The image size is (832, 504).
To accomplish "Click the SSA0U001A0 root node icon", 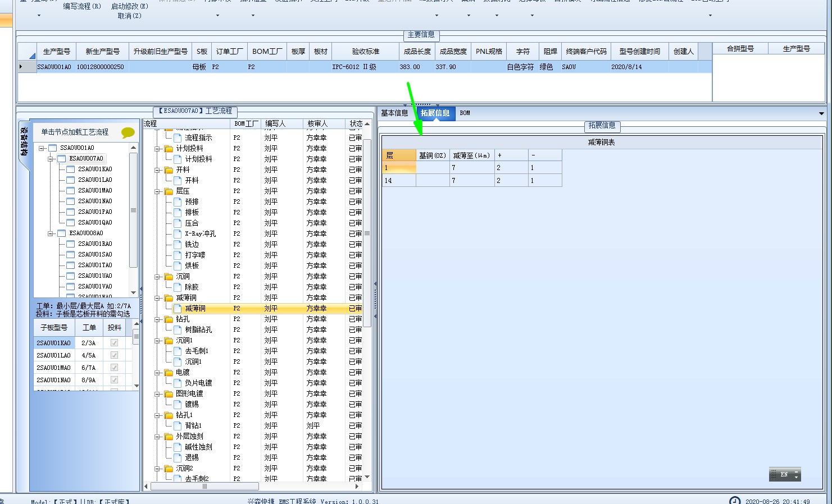I will tap(53, 148).
